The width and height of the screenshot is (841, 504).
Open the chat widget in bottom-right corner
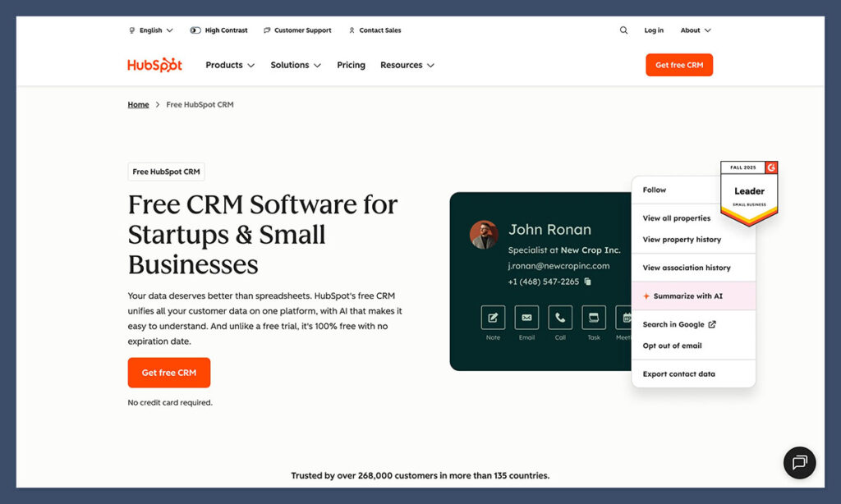799,462
